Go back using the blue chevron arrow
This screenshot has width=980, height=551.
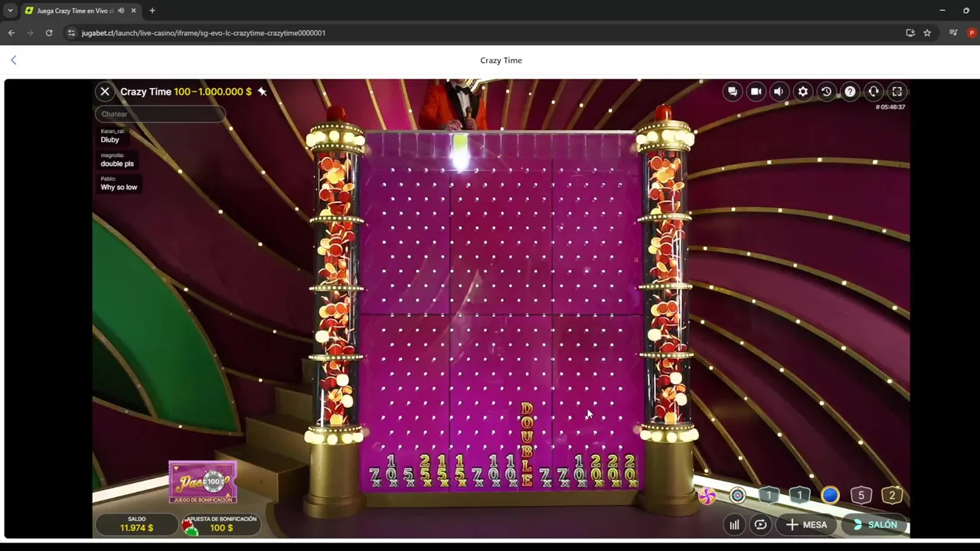click(14, 60)
